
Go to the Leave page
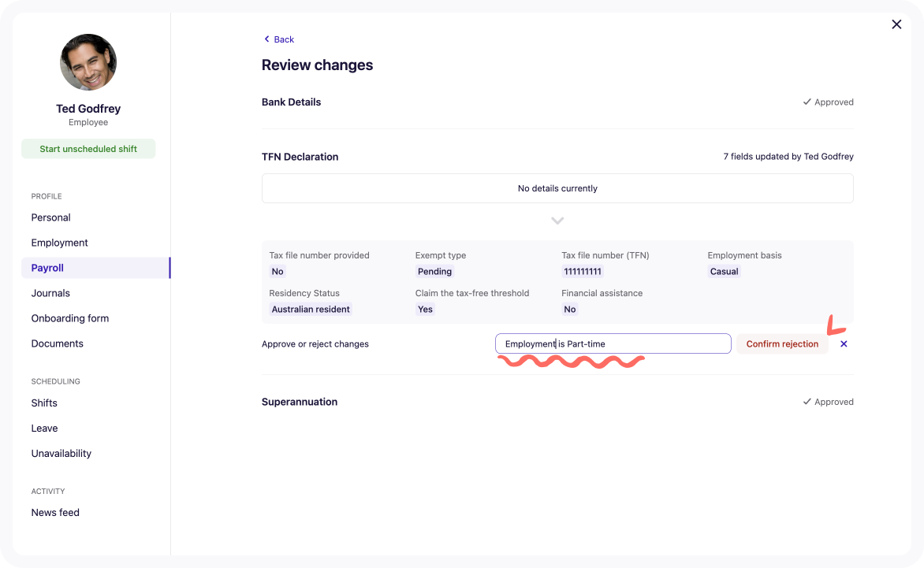[x=44, y=429]
